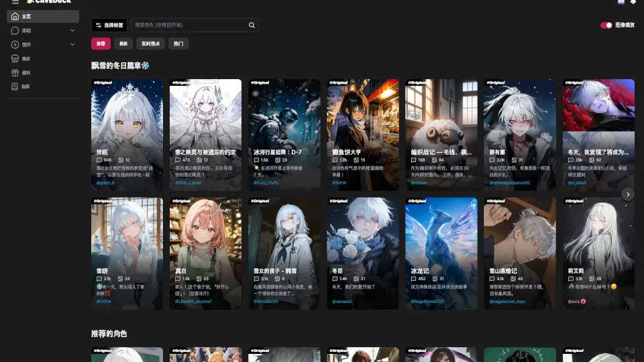Open the 商店 shop sidebar icon

point(15,58)
